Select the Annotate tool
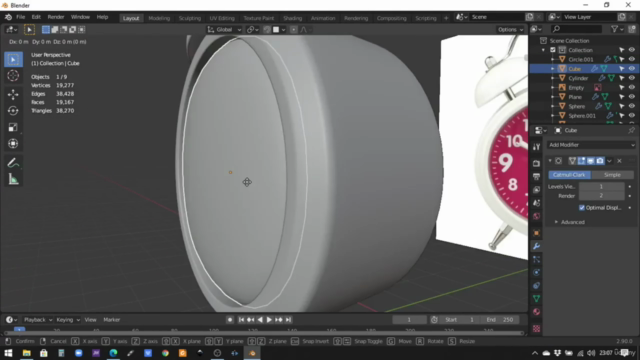This screenshot has width=640, height=360. [13, 163]
